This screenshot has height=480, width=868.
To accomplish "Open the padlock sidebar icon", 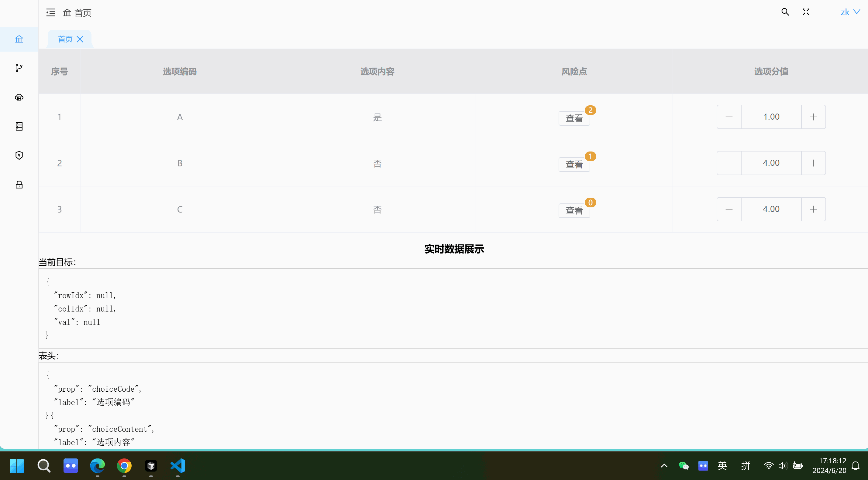I will tap(19, 185).
